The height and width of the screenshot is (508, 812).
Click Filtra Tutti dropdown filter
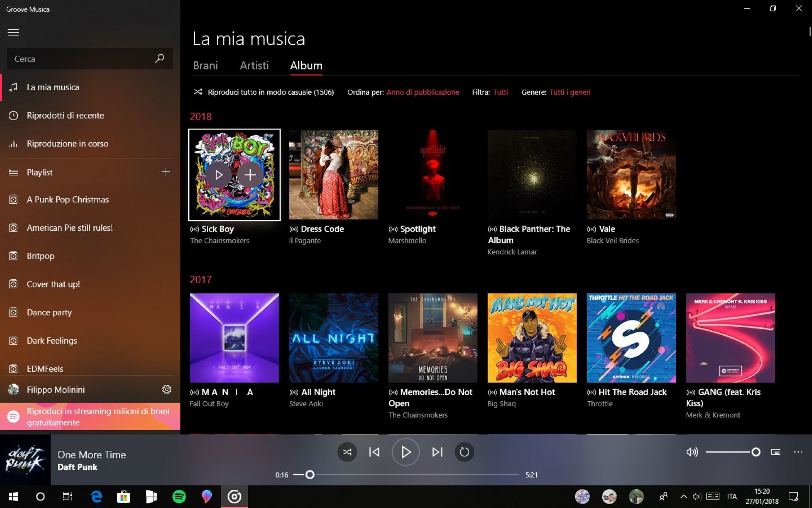point(500,92)
